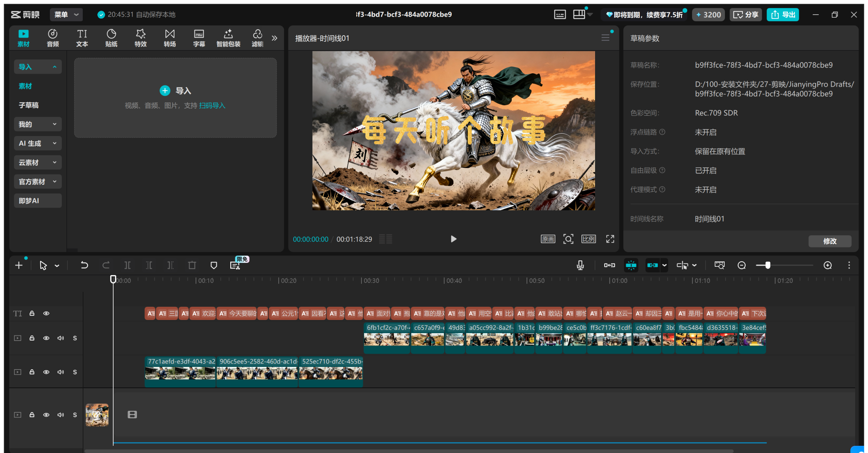Open the 特效 effects panel icon
The image size is (868, 453).
(x=140, y=38)
